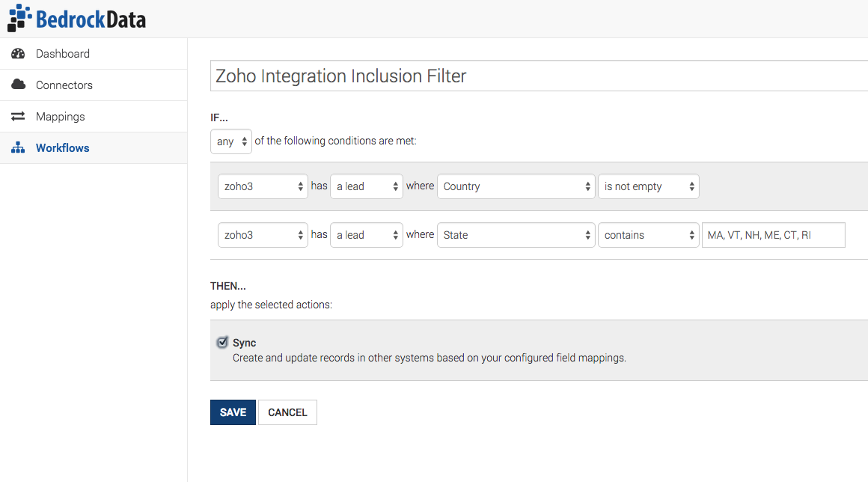Screen dimensions: 868x482
Task: Open second row 'a lead' dropdown
Action: [x=366, y=235]
